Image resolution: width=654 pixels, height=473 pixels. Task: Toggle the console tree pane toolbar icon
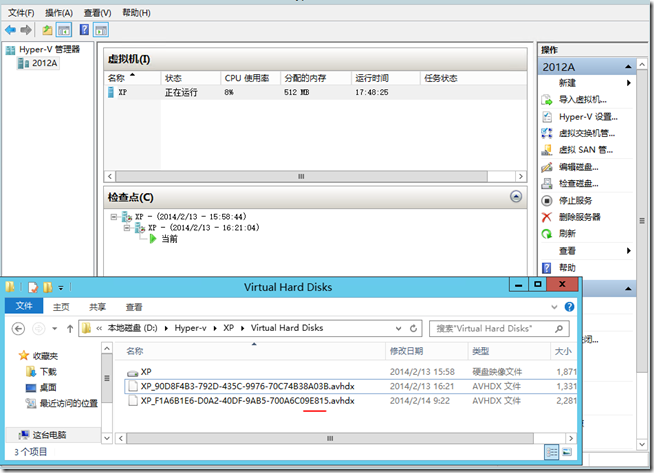click(64, 30)
